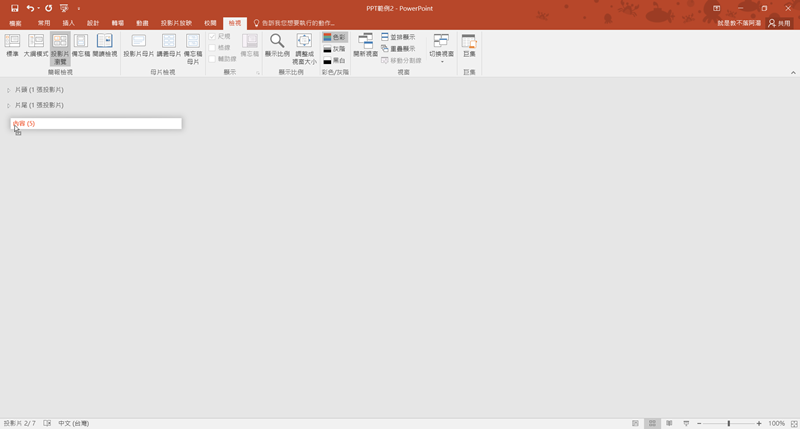
Task: Click 投影片 2/7 slide counter
Action: [x=19, y=423]
